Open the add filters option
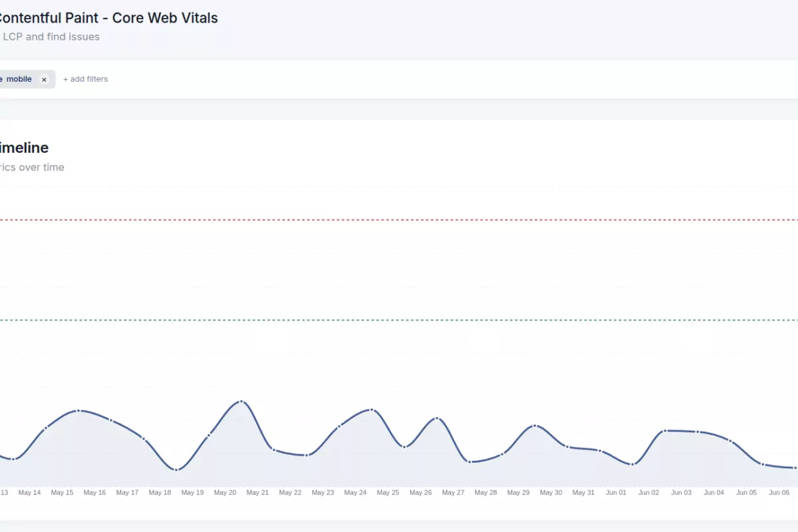Viewport: 798px width, 532px height. [x=84, y=79]
